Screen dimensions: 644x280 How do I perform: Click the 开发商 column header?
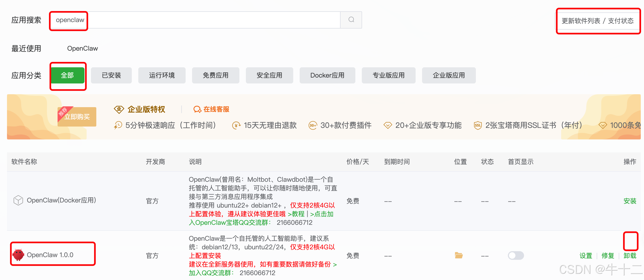click(155, 162)
